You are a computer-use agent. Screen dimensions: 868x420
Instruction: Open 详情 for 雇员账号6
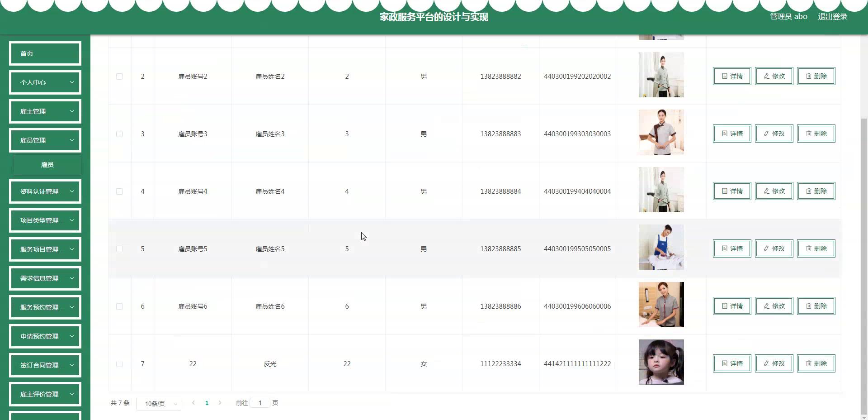732,306
